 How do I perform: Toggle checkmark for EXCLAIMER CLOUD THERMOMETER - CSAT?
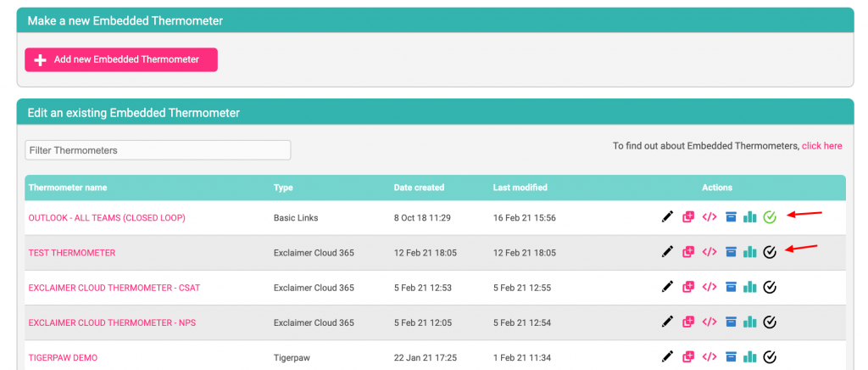pyautogui.click(x=770, y=287)
